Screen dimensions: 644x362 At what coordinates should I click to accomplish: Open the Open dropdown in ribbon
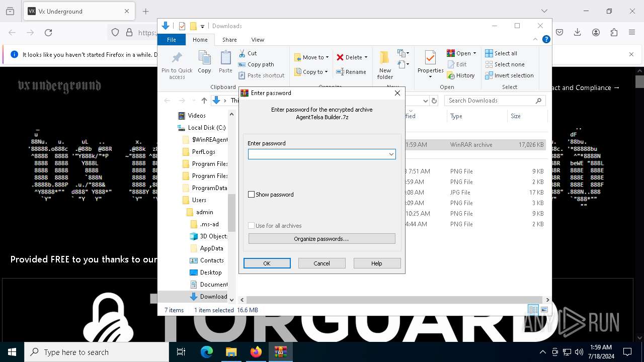coord(461,53)
